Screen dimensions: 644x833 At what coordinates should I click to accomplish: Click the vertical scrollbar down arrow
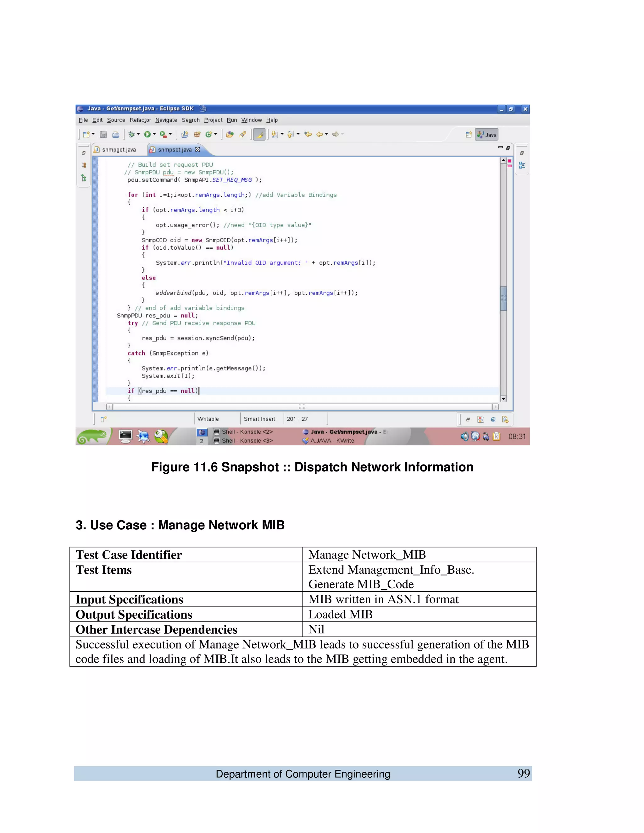pyautogui.click(x=503, y=399)
